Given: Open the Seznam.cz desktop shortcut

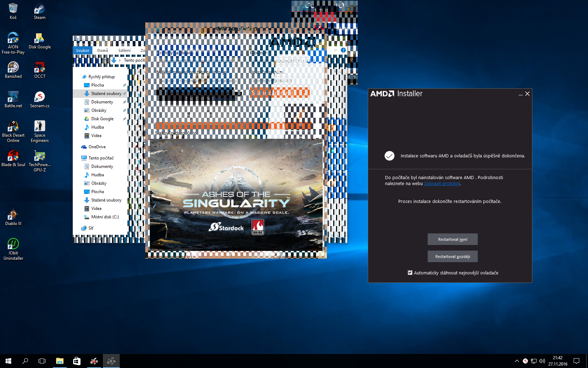Looking at the screenshot, I should (40, 100).
